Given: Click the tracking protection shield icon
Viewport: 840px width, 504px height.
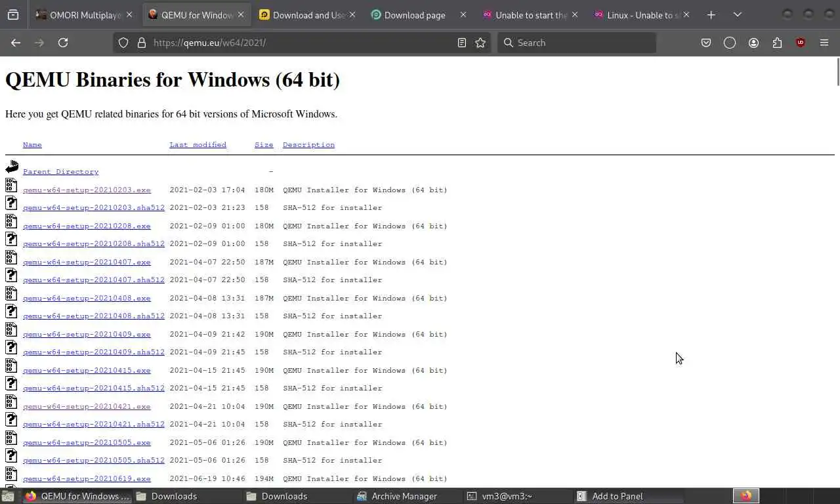Looking at the screenshot, I should pos(123,43).
